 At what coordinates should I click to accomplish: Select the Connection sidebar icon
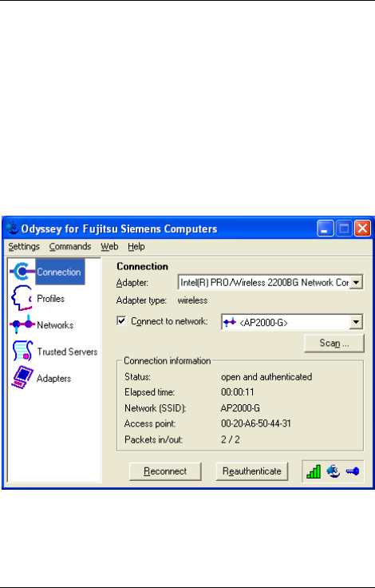point(22,272)
